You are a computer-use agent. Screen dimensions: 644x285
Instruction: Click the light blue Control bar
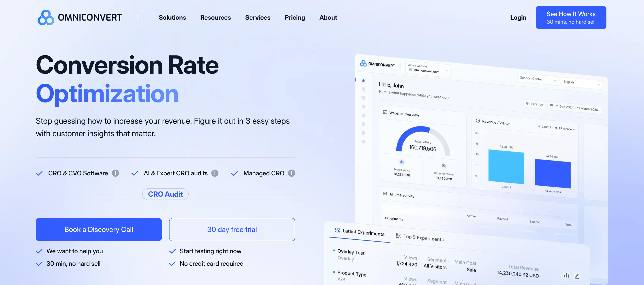(506, 167)
